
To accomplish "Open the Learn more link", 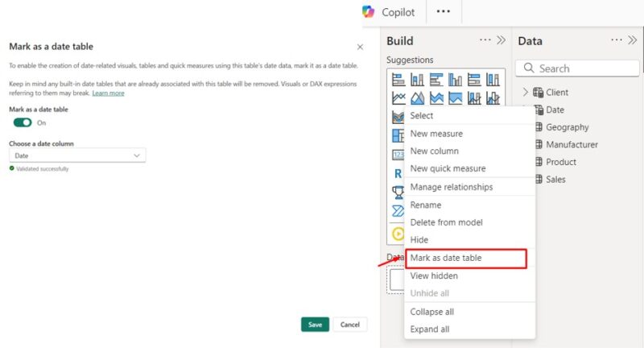I will [108, 93].
